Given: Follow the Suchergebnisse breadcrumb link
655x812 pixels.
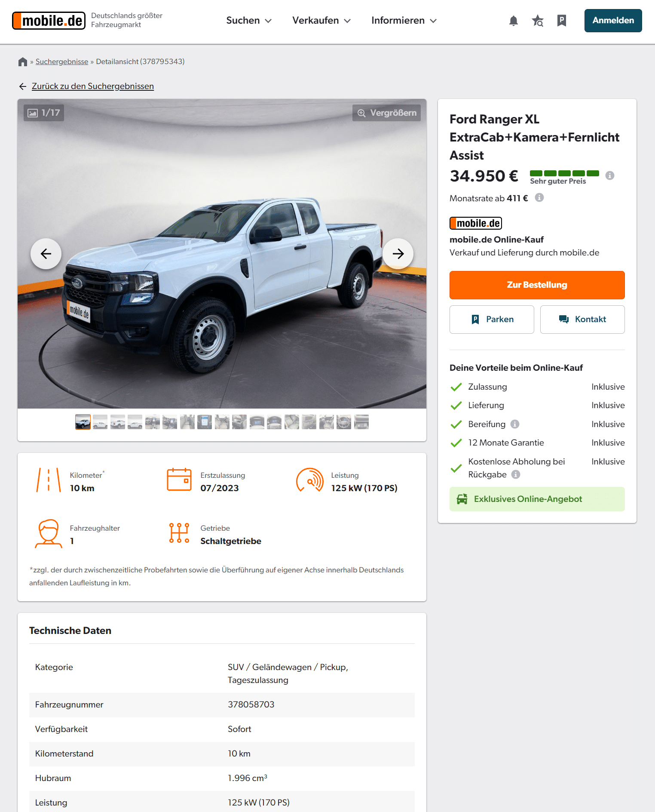Looking at the screenshot, I should (62, 62).
